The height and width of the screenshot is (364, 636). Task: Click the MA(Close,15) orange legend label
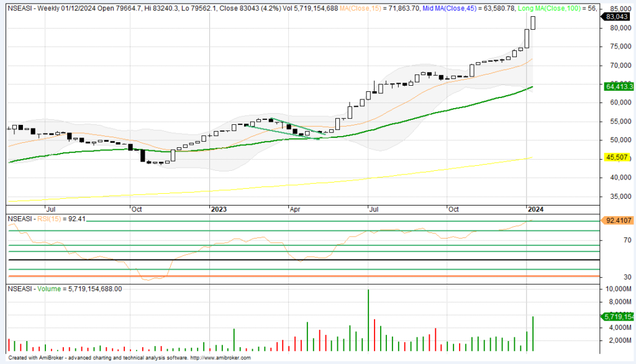(379, 9)
